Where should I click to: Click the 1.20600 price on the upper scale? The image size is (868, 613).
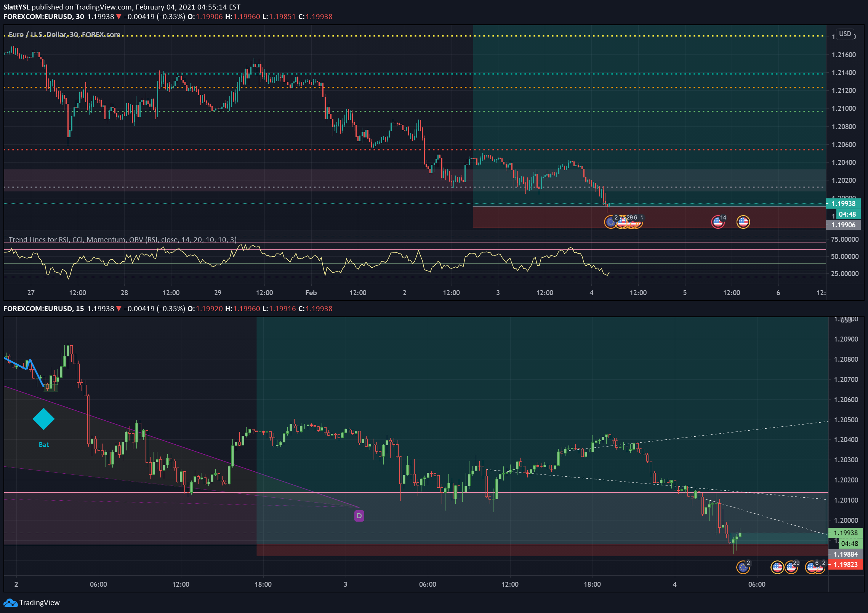click(x=844, y=145)
